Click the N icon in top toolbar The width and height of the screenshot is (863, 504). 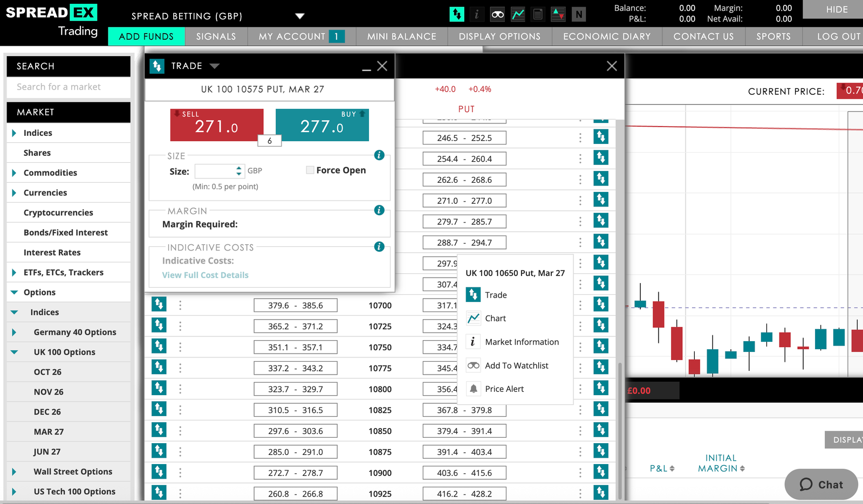579,15
